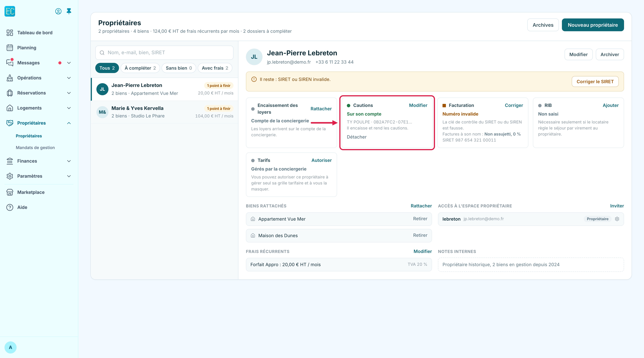Expand the Messages menu chevron
This screenshot has height=358, width=644.
[69, 63]
